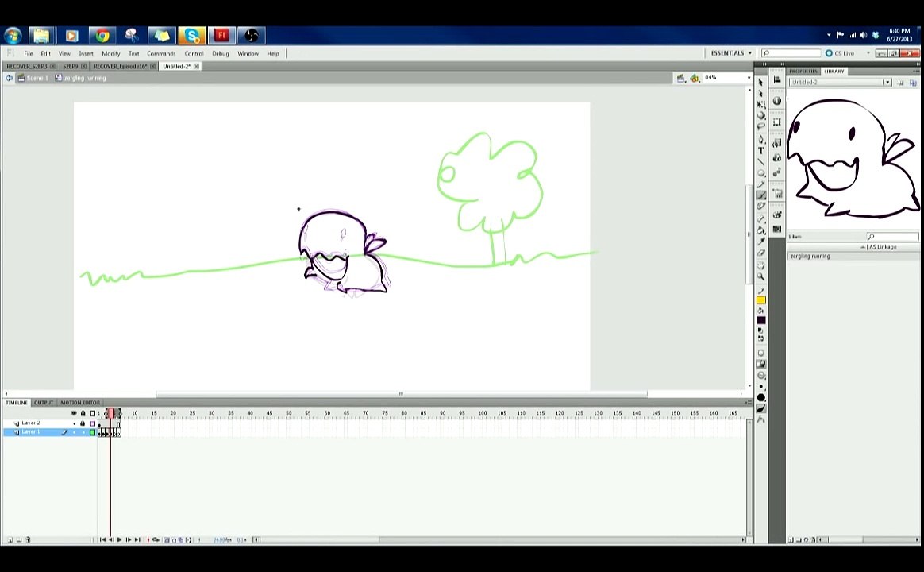Toggle Onion Skin button in timeline
Screen dimensions: 924x572
pos(167,539)
